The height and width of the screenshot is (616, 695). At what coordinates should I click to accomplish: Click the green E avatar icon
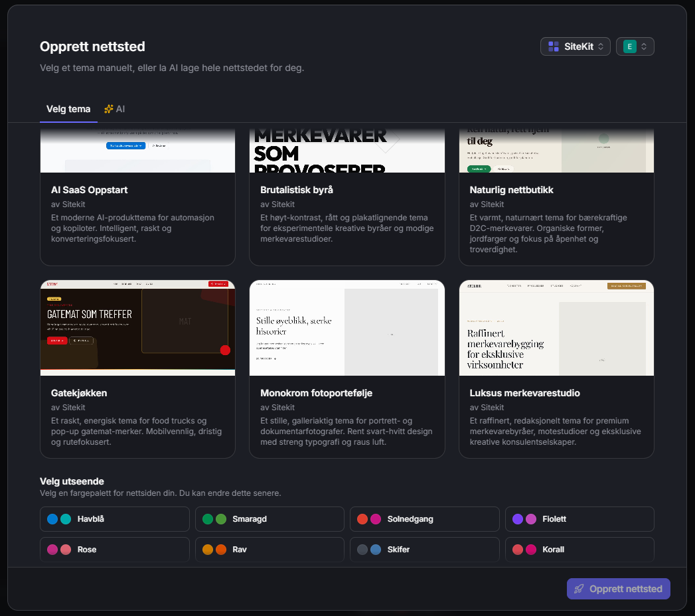click(x=629, y=46)
